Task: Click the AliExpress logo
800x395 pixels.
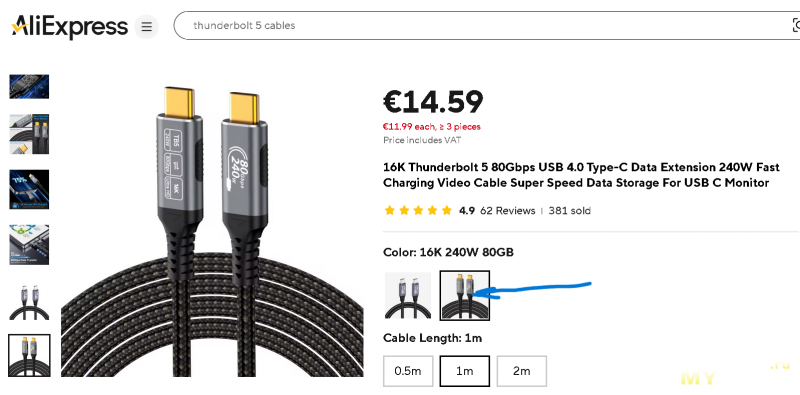Action: tap(69, 26)
